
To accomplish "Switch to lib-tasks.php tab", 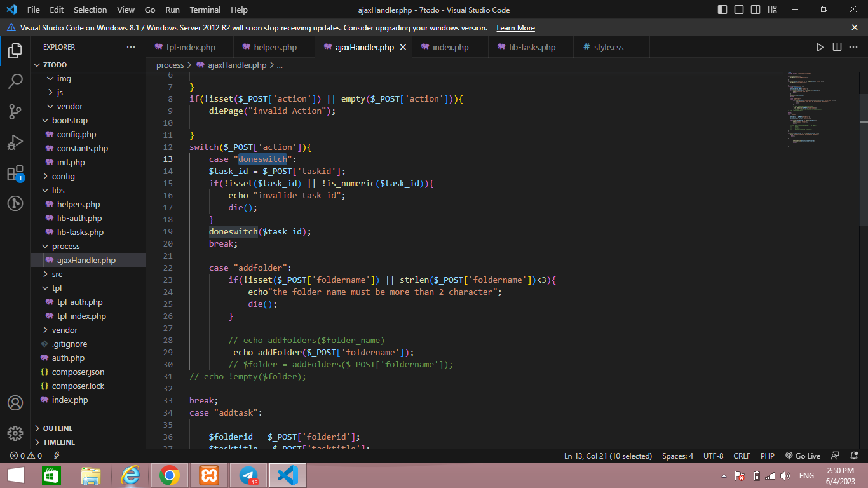I will [532, 48].
